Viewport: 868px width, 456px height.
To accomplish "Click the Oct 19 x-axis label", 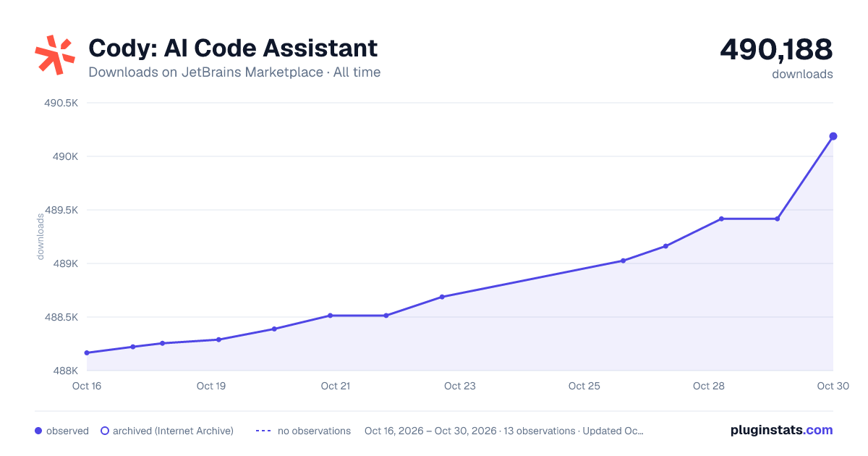I will click(x=211, y=386).
